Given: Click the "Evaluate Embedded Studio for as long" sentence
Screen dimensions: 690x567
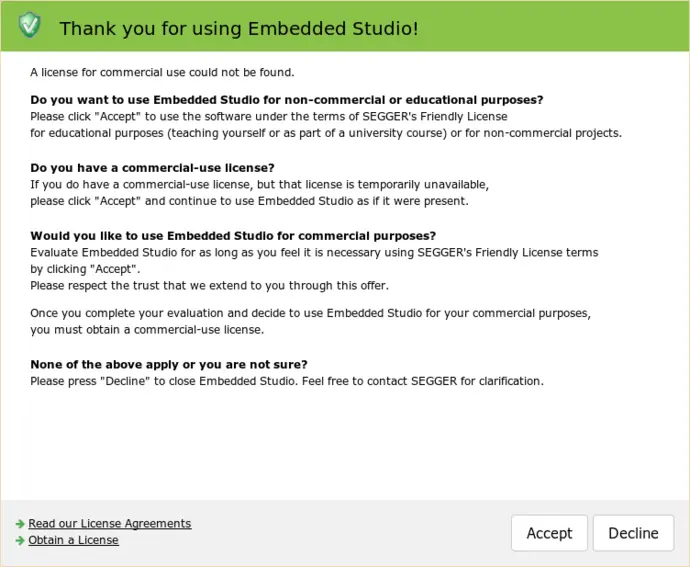Looking at the screenshot, I should 314,253.
